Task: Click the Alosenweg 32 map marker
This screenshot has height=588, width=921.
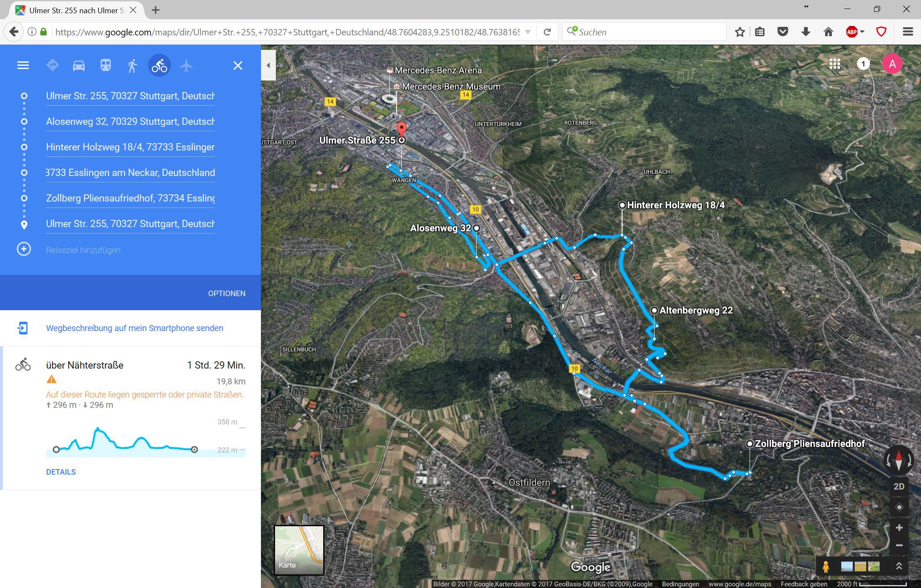Action: (x=476, y=228)
